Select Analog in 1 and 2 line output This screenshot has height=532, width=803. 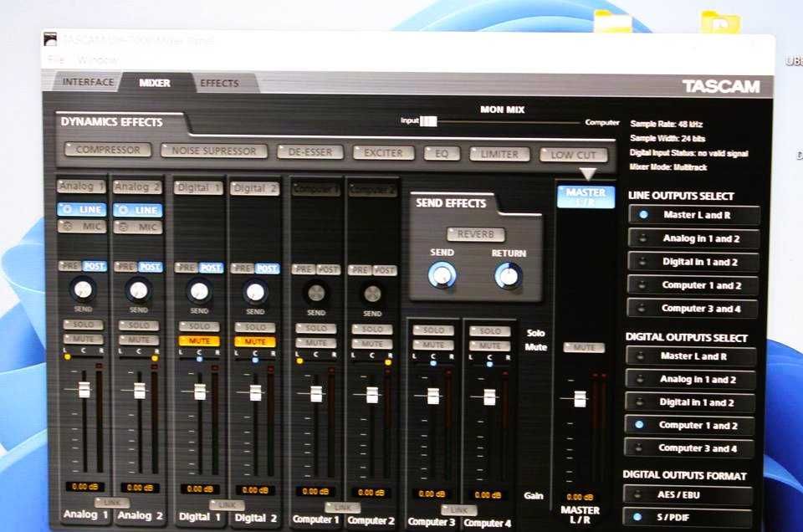point(693,238)
